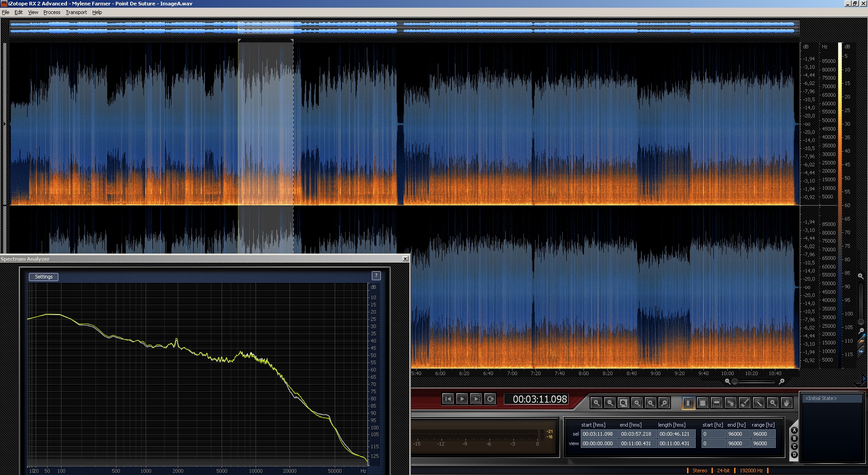The image size is (868, 475).
Task: Select the time selection tool
Action: tap(688, 403)
